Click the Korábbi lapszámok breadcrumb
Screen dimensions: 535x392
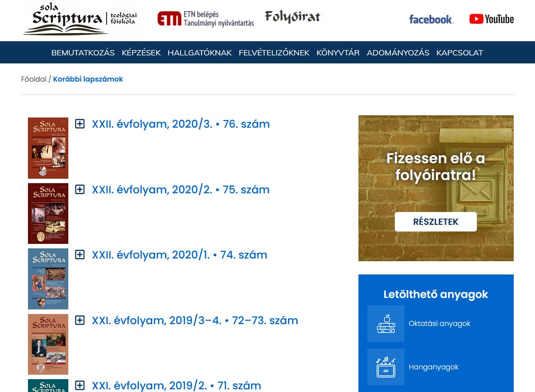coord(88,79)
